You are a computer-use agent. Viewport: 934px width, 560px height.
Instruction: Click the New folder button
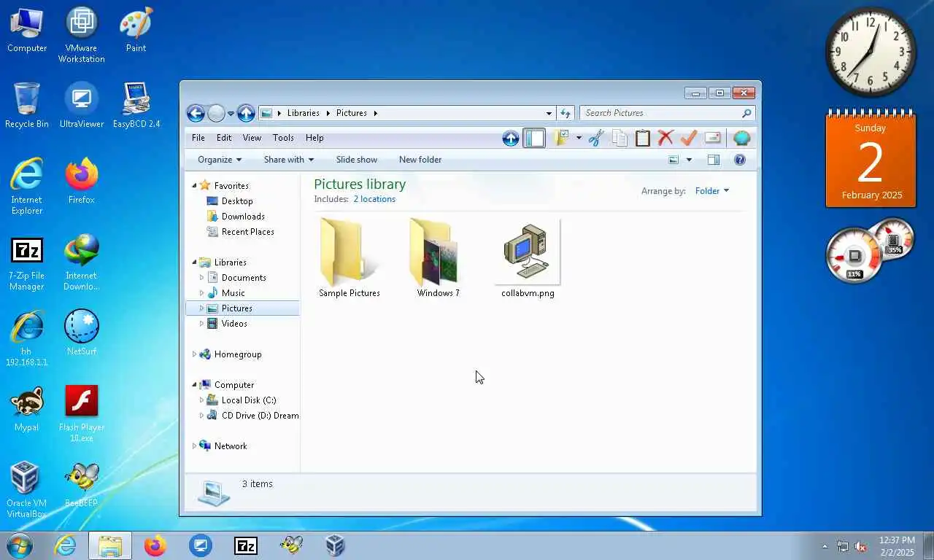[420, 160]
